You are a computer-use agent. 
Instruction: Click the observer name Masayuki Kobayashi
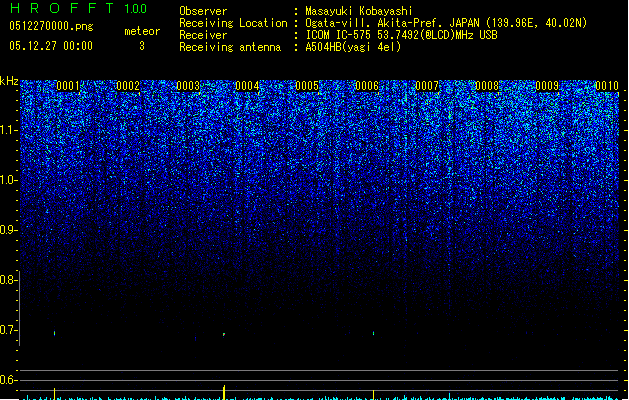point(359,11)
